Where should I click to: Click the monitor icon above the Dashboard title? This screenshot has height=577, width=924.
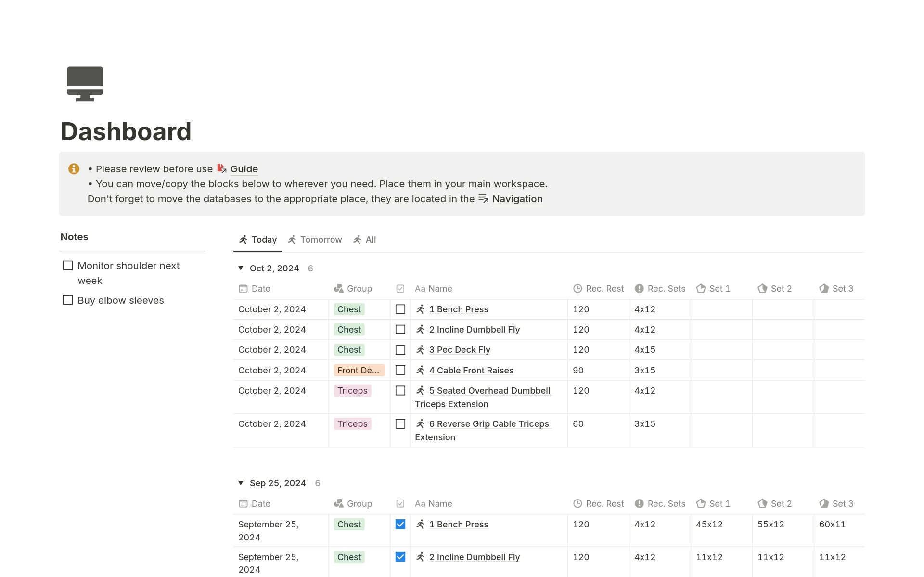pos(85,83)
